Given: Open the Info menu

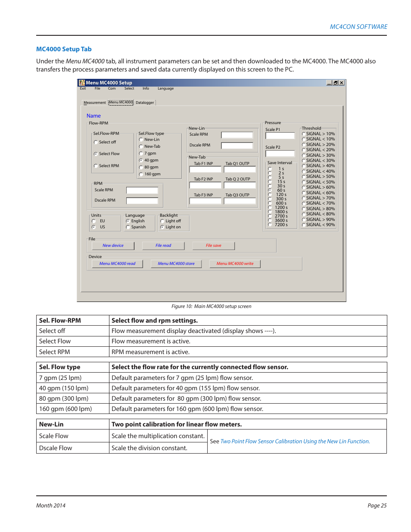Looking at the screenshot, I should click(x=146, y=88).
